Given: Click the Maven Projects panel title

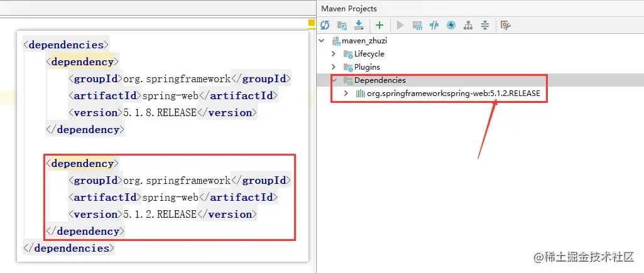Looking at the screenshot, I should tap(349, 9).
